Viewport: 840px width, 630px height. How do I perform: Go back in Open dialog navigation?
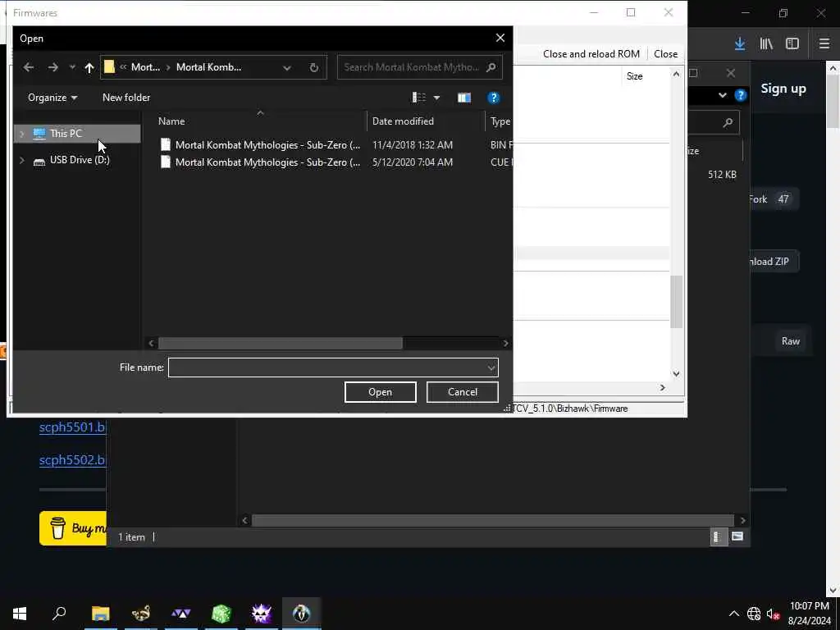point(29,67)
